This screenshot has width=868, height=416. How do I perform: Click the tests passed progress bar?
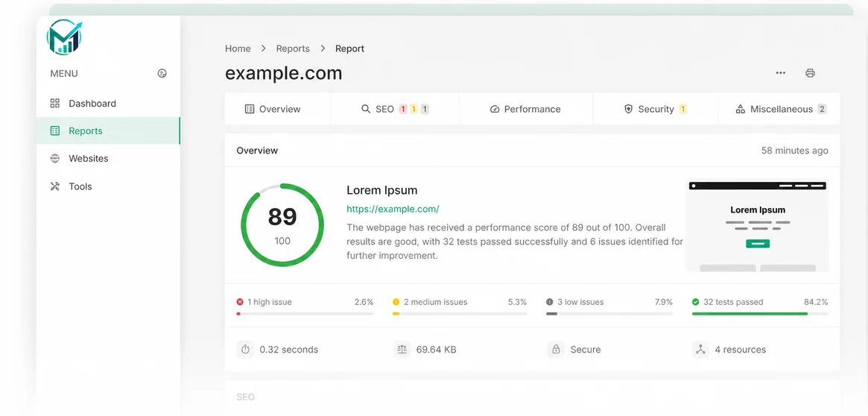[760, 314]
